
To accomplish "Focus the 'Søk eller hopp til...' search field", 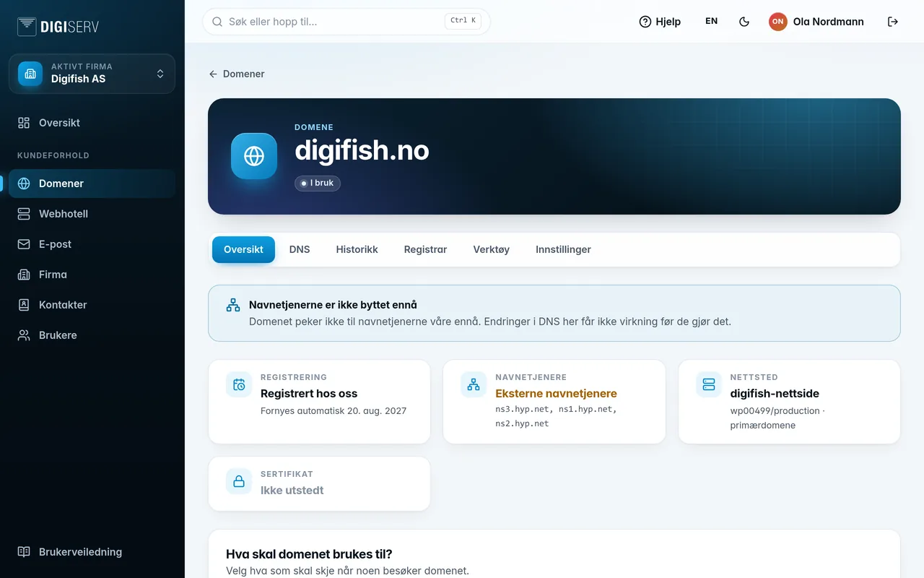I will pyautogui.click(x=346, y=22).
